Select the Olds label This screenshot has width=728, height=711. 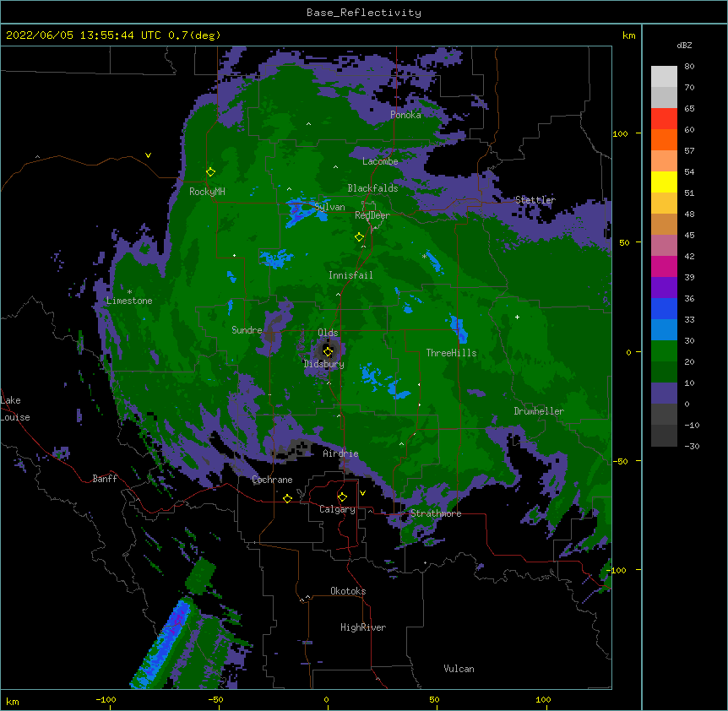coord(328,333)
